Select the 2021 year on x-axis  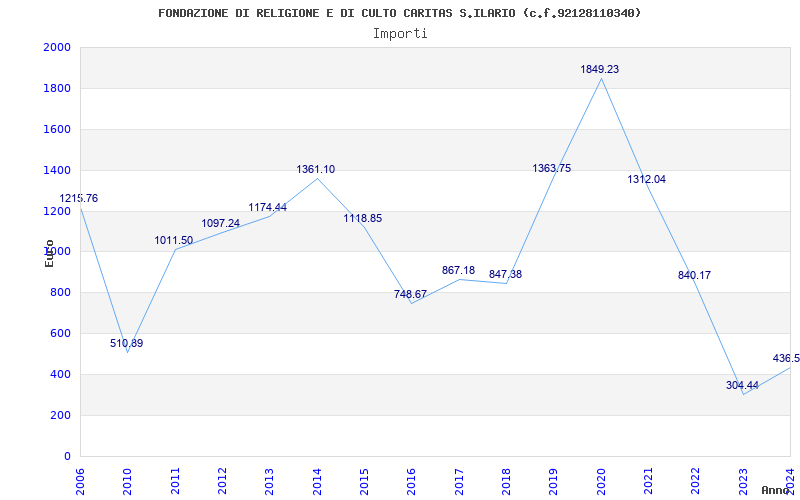[x=648, y=481]
